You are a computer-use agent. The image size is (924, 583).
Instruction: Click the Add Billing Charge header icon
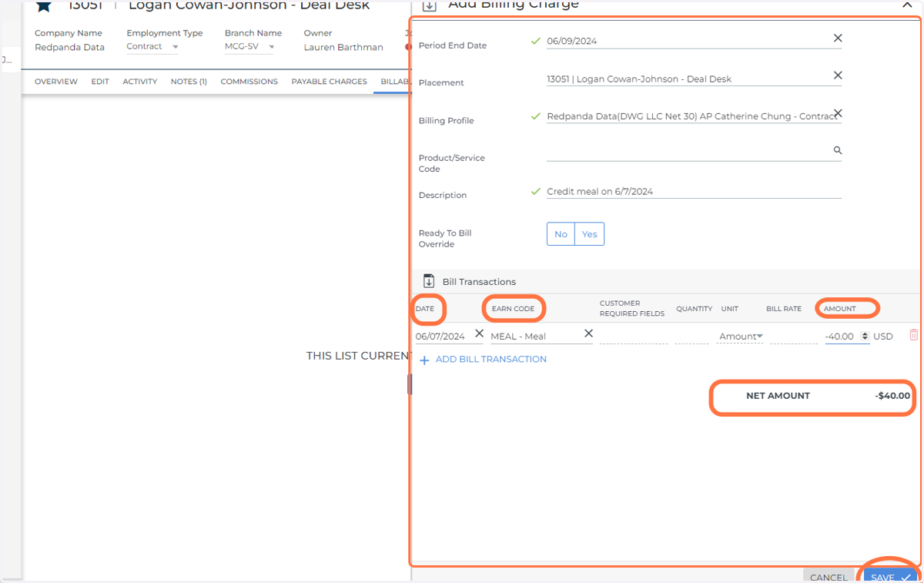(x=430, y=5)
